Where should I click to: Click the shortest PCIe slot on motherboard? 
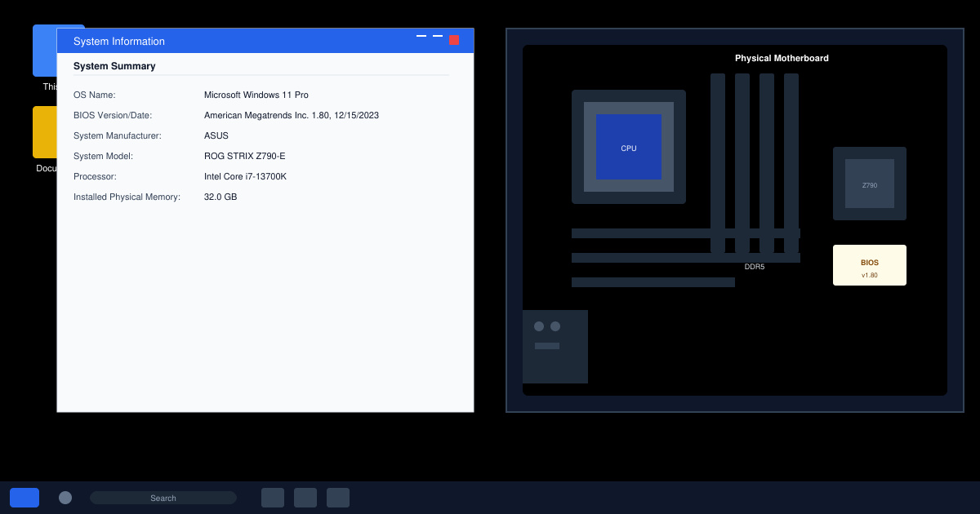pos(653,282)
